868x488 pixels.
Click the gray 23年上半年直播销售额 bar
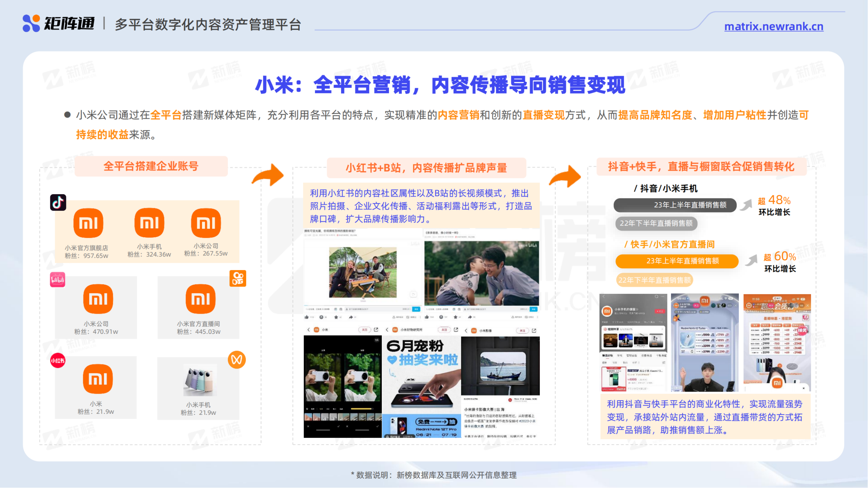tap(675, 205)
